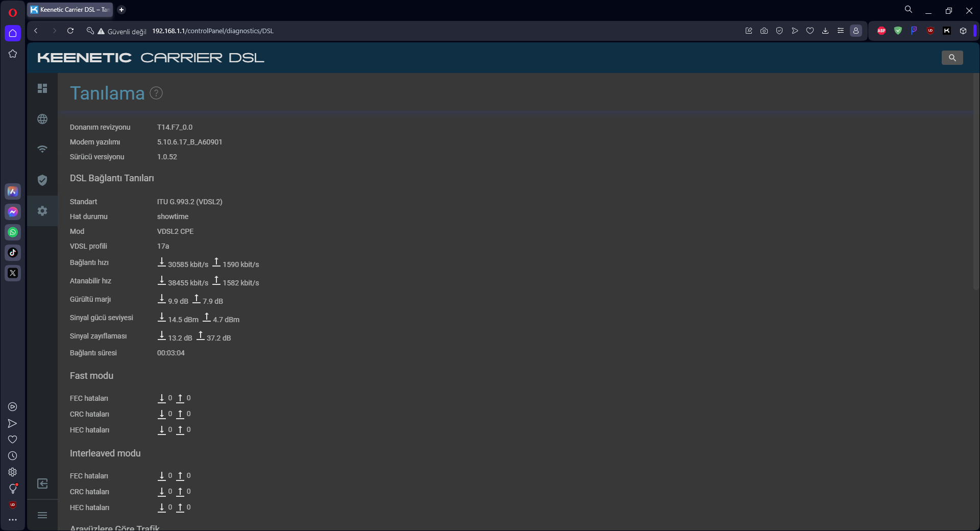980x531 pixels.
Task: Open the Wi-Fi networks sidebar section
Action: pos(42,149)
